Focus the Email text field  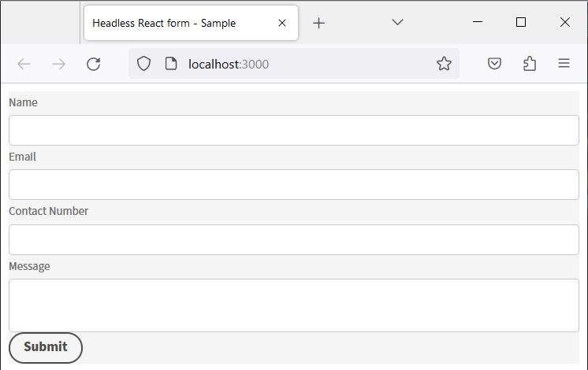coord(294,185)
